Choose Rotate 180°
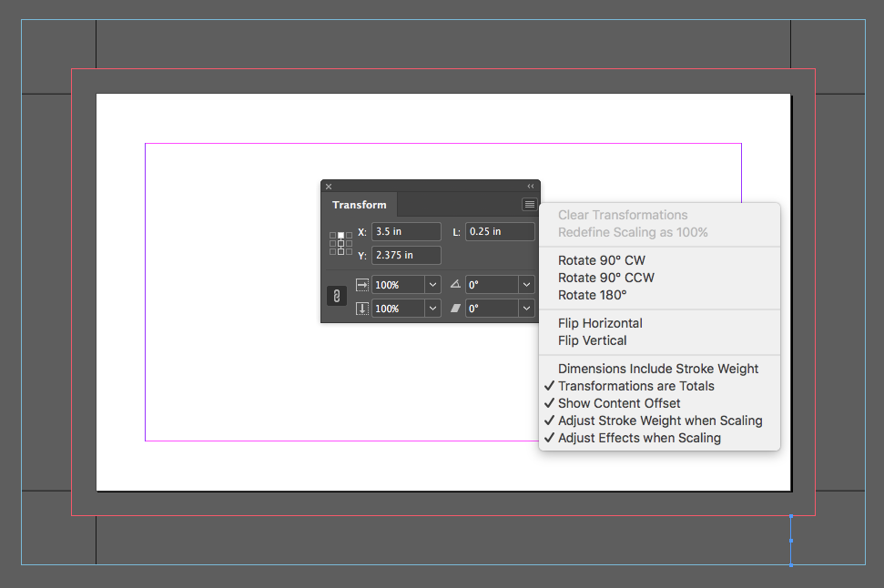The width and height of the screenshot is (884, 588). (x=592, y=295)
